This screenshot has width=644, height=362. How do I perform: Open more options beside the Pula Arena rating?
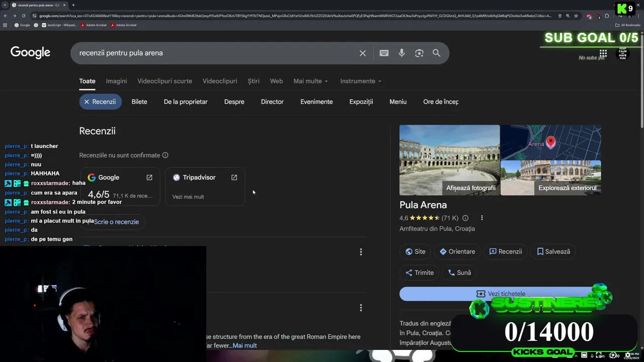[481, 218]
